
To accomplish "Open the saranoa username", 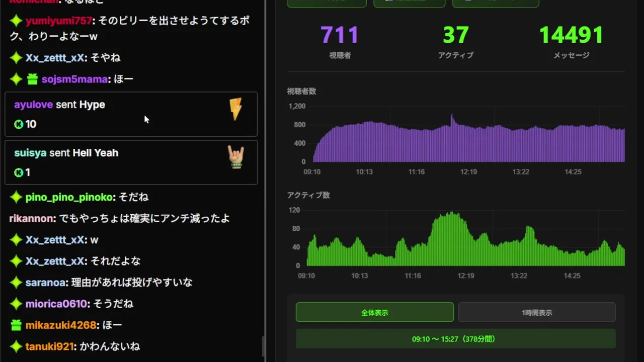I will 46,283.
